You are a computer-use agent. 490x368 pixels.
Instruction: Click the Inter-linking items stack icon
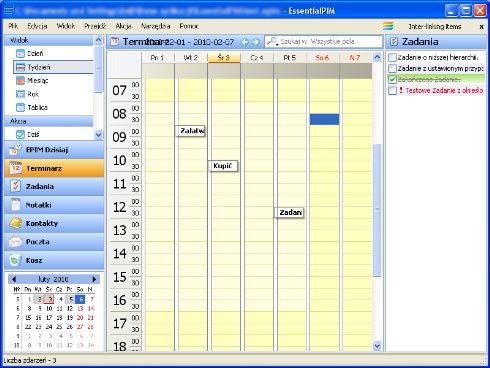pos(388,26)
